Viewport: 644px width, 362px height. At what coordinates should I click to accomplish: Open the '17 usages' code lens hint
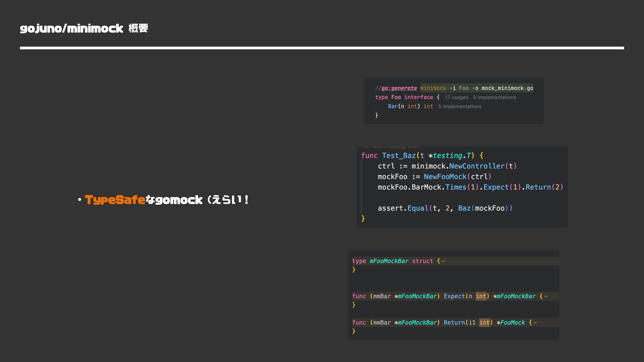pyautogui.click(x=456, y=97)
